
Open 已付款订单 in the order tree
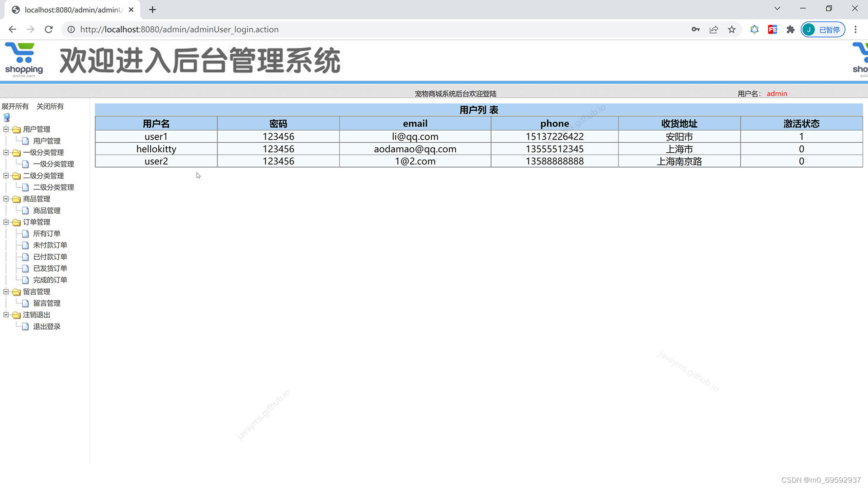point(50,257)
